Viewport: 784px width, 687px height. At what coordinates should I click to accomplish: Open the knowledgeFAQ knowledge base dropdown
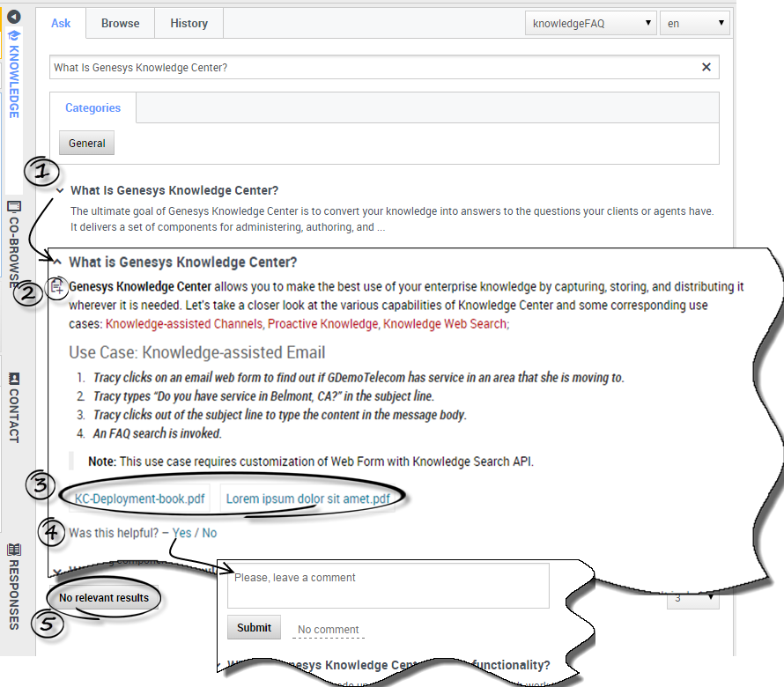[590, 24]
